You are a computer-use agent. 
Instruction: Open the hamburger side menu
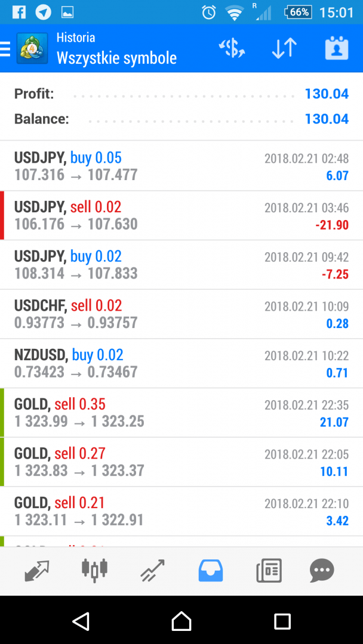coord(5,48)
